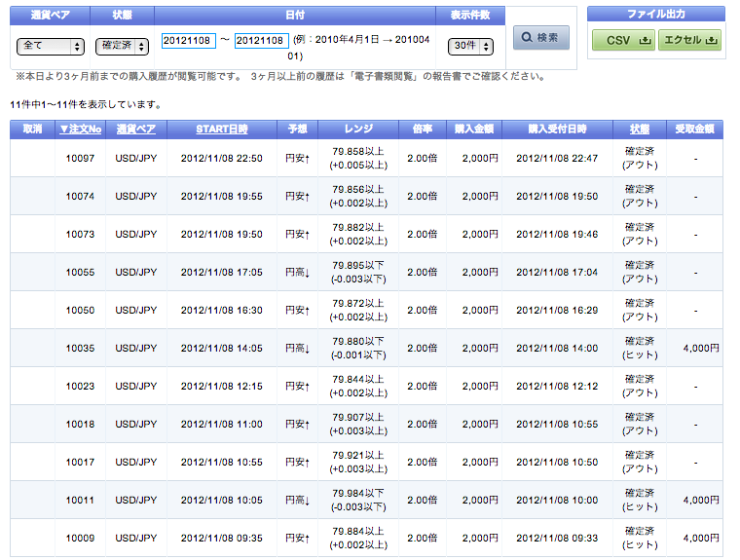
Task: Export history via CSV button
Action: (623, 40)
